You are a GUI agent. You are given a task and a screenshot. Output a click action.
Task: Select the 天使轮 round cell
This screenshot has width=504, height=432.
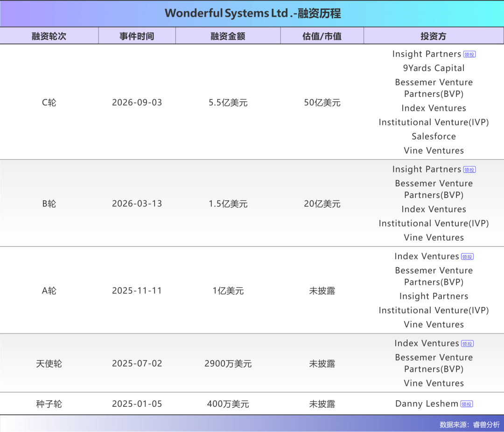pos(49,363)
